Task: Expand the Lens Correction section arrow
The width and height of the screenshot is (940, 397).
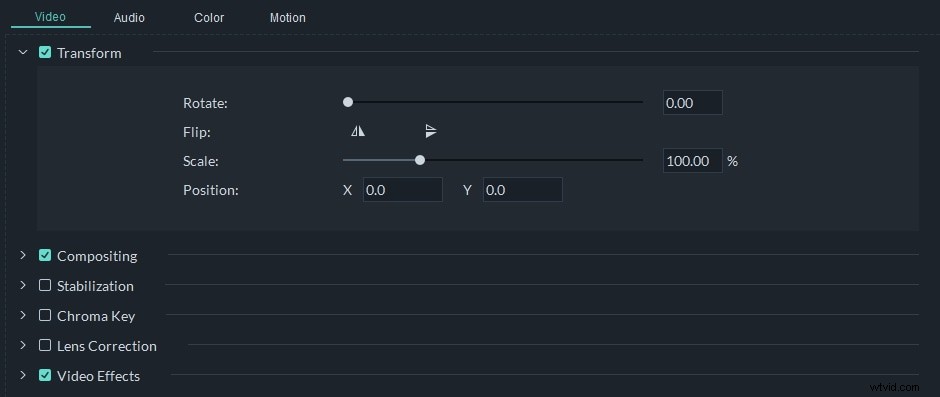Action: (x=23, y=345)
